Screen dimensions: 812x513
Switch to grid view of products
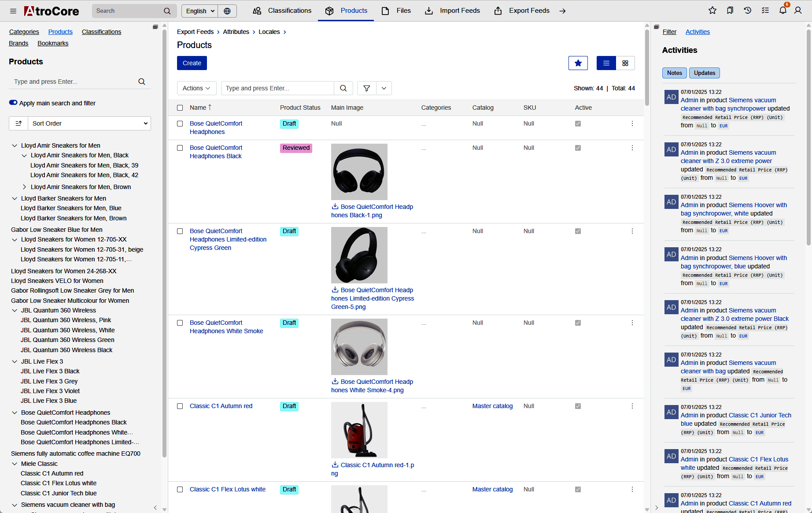click(625, 63)
